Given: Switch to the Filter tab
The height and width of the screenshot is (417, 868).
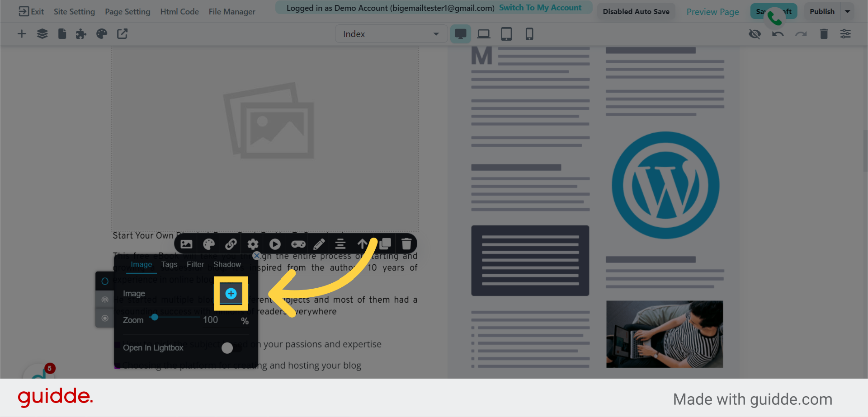Looking at the screenshot, I should point(195,264).
